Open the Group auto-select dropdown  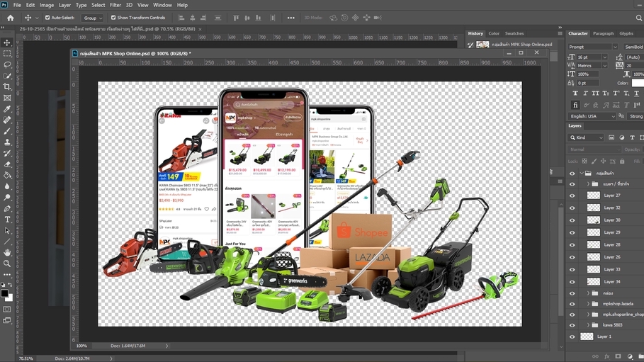click(x=93, y=18)
